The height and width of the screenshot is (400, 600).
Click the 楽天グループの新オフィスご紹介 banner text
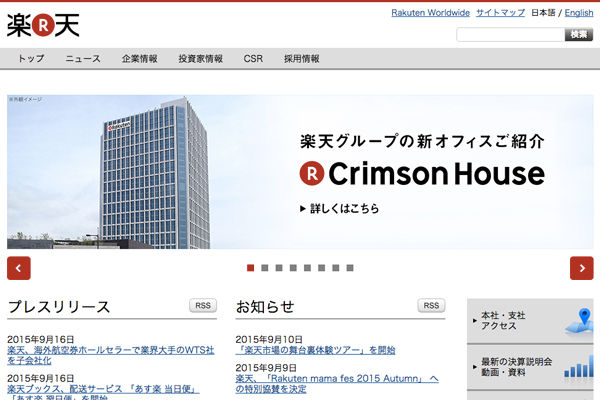tap(422, 141)
